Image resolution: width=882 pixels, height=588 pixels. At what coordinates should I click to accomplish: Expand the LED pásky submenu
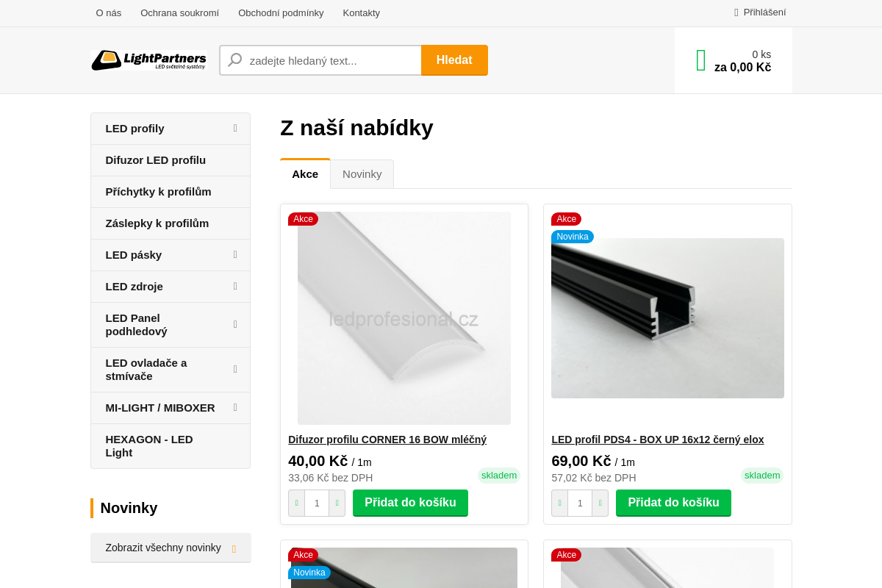[235, 255]
